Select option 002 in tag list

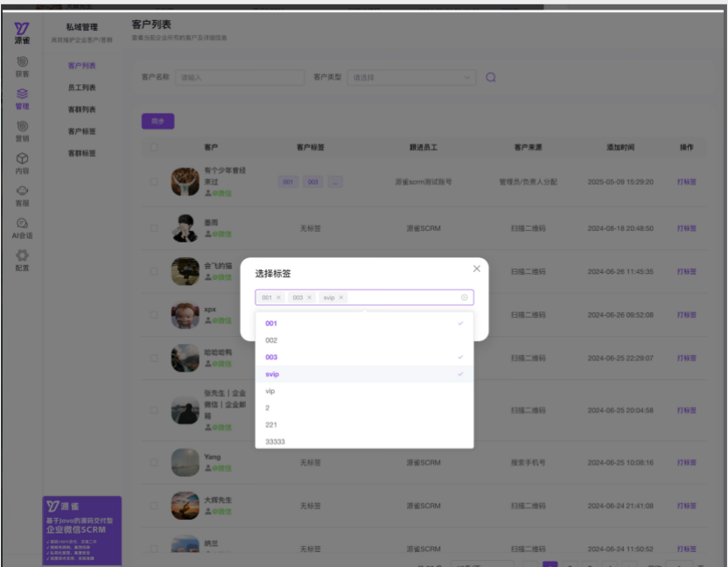tap(364, 339)
